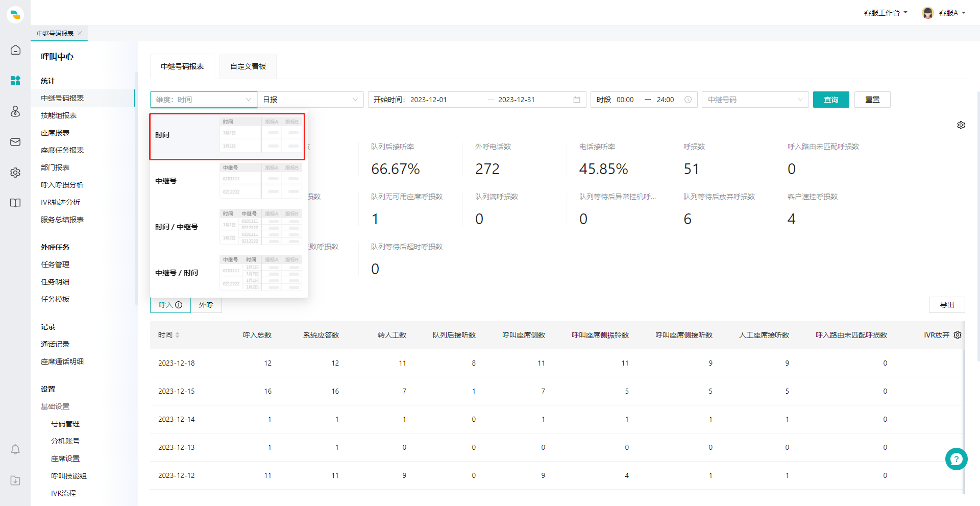Open 座席设置 in the sidebar
The height and width of the screenshot is (506, 980).
click(x=65, y=459)
